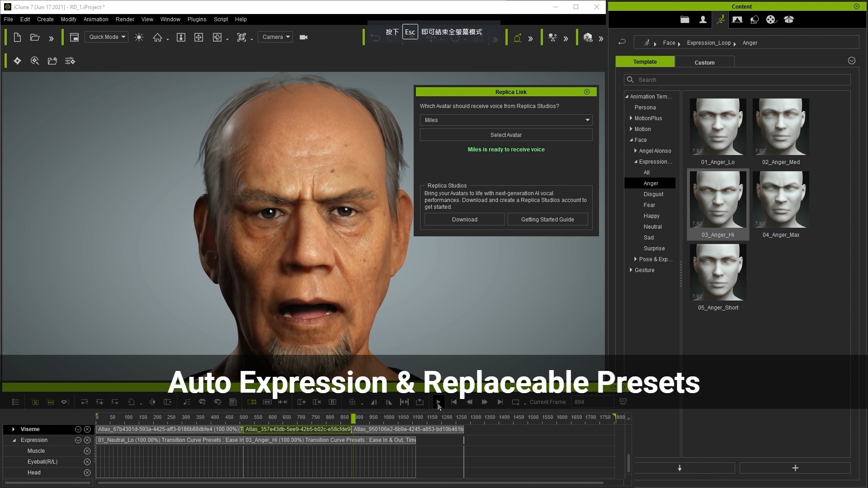The image size is (868, 488).
Task: Jump to end frame control
Action: (500, 402)
